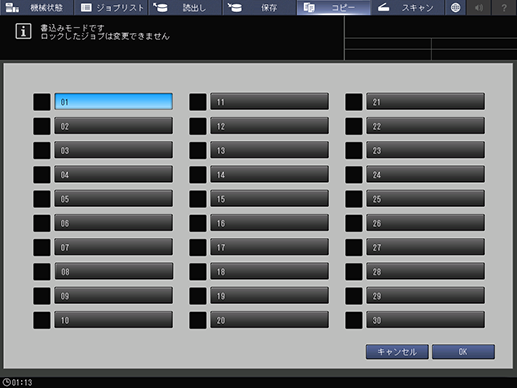Select job slot 24
Screen dimensions: 517x388
pos(425,174)
